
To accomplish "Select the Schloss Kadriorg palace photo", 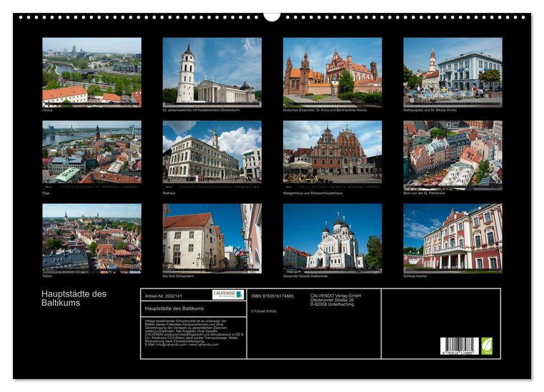I will click(x=453, y=238).
